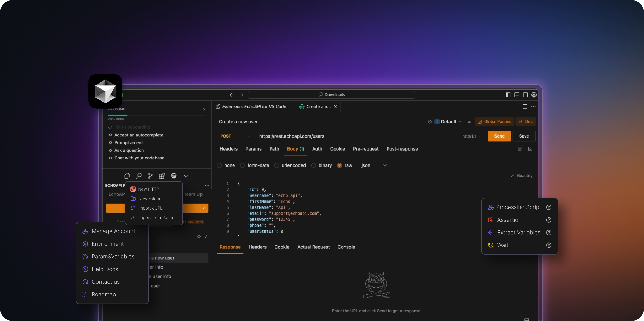Close the Create a n... tab
Viewport: 644px width, 321px height.
pos(336,107)
